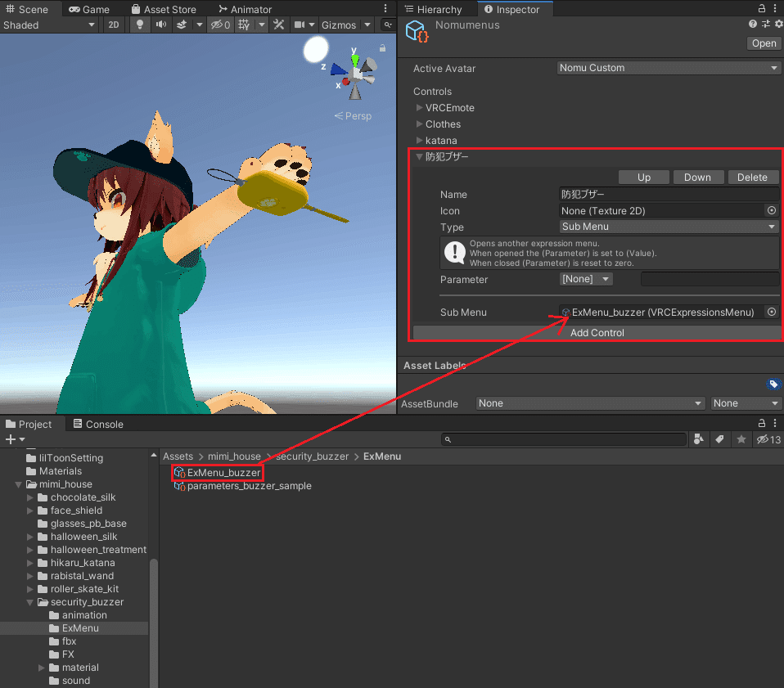The width and height of the screenshot is (784, 688).
Task: Move control Down in the list
Action: tap(697, 178)
